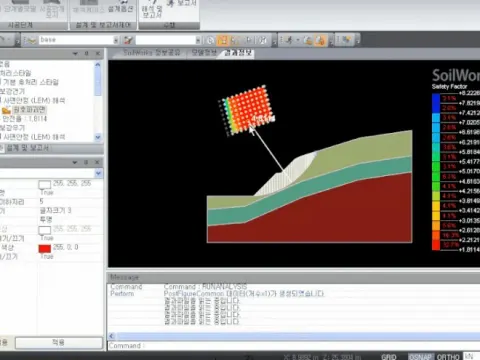Viewport: 480px width, 360px height.
Task: Open the base stage dropdown arrow
Action: [x=116, y=40]
